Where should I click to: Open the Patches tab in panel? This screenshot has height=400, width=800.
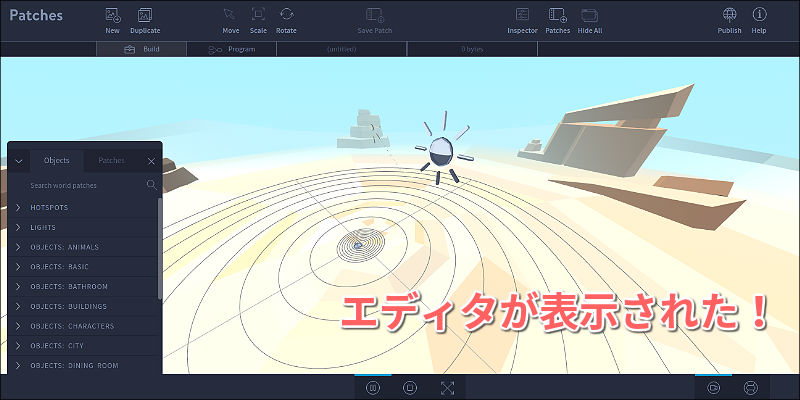111,161
